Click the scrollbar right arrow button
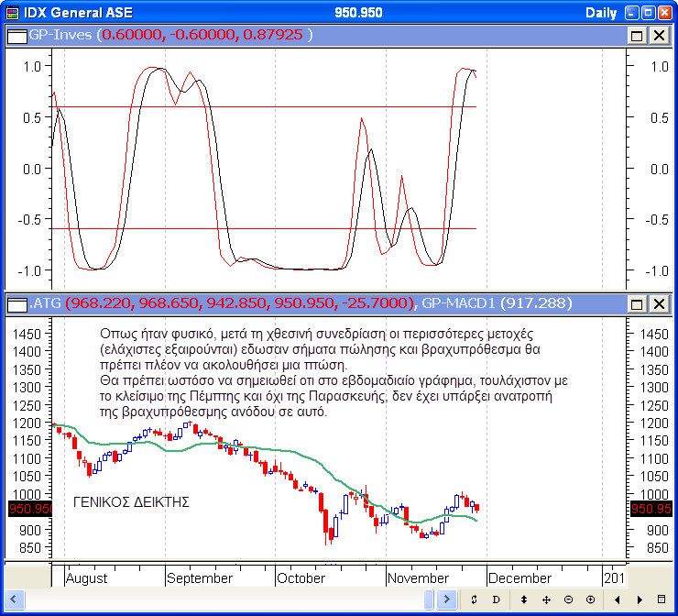Image resolution: width=678 pixels, height=616 pixels. [446, 599]
